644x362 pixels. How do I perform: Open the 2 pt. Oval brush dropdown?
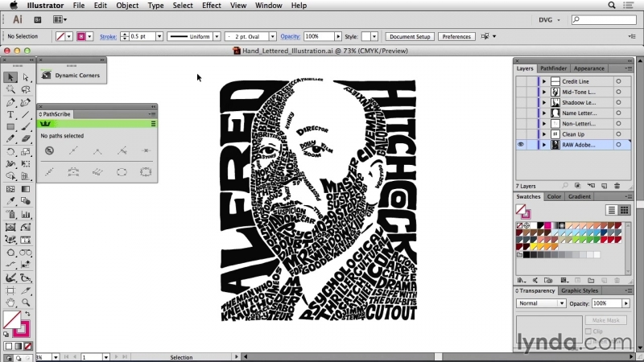click(272, 36)
